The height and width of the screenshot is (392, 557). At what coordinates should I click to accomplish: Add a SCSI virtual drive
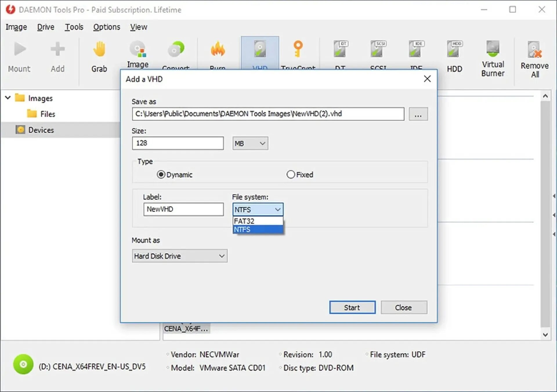pyautogui.click(x=378, y=49)
